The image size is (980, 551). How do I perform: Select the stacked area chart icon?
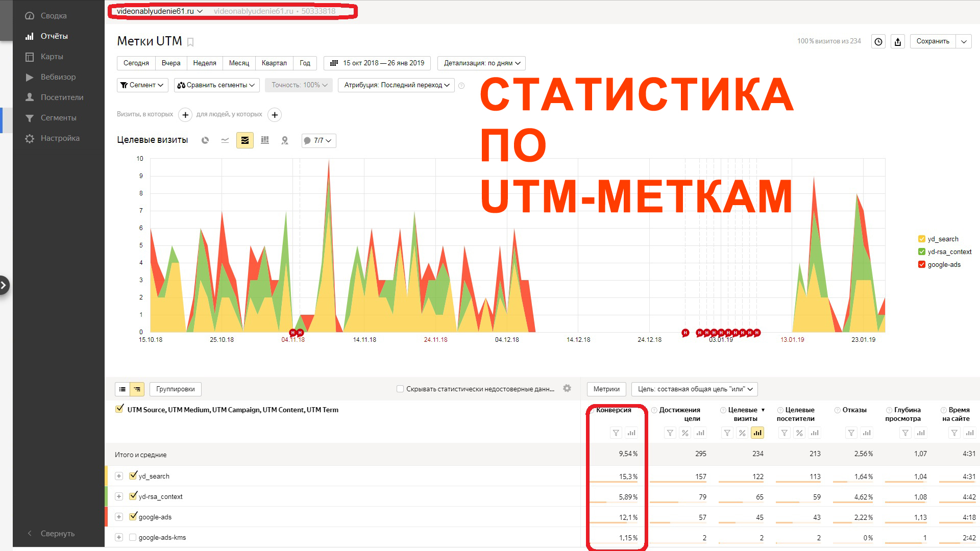pos(245,140)
